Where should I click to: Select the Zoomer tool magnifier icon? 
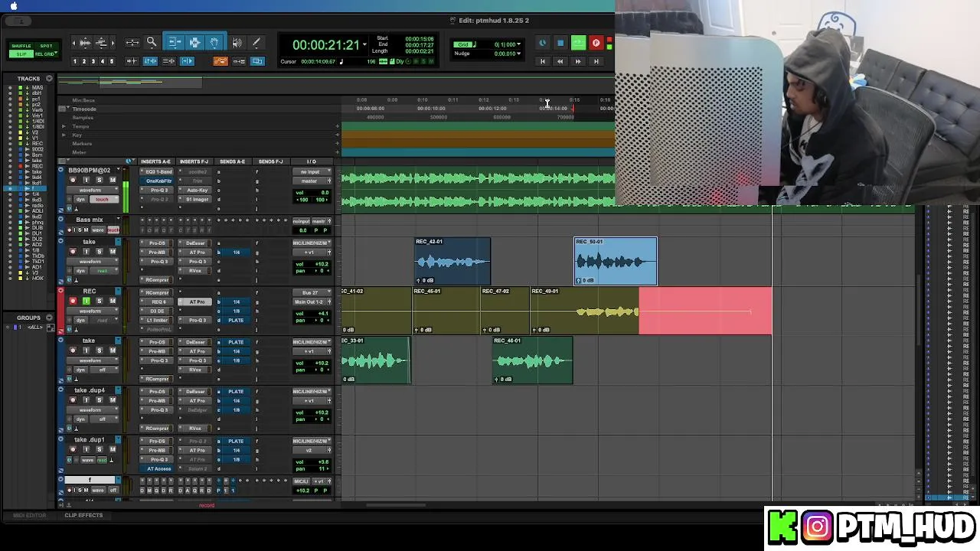152,43
